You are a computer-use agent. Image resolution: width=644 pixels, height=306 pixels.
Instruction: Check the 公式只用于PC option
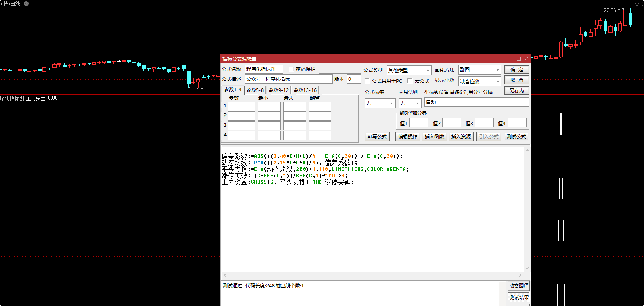(x=367, y=81)
